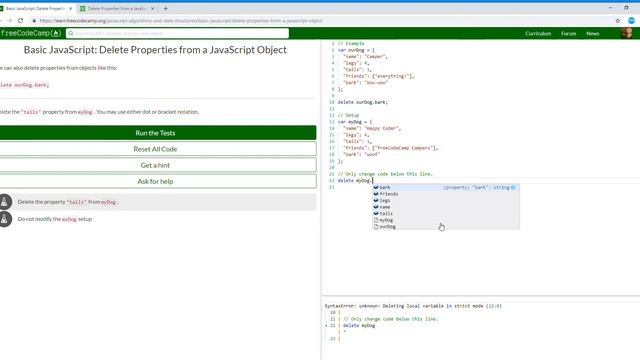Click the 'delete myDog.' code line
640x360 pixels.
point(355,180)
